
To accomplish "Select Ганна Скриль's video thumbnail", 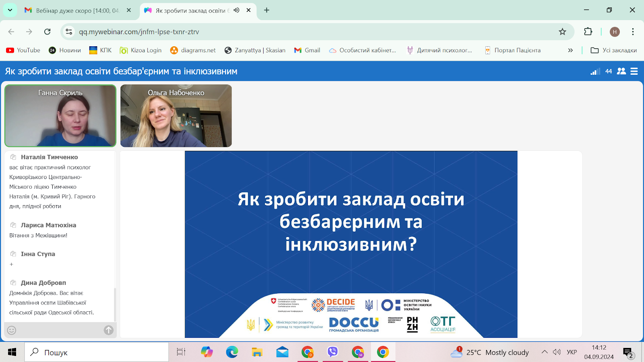I will click(x=60, y=116).
